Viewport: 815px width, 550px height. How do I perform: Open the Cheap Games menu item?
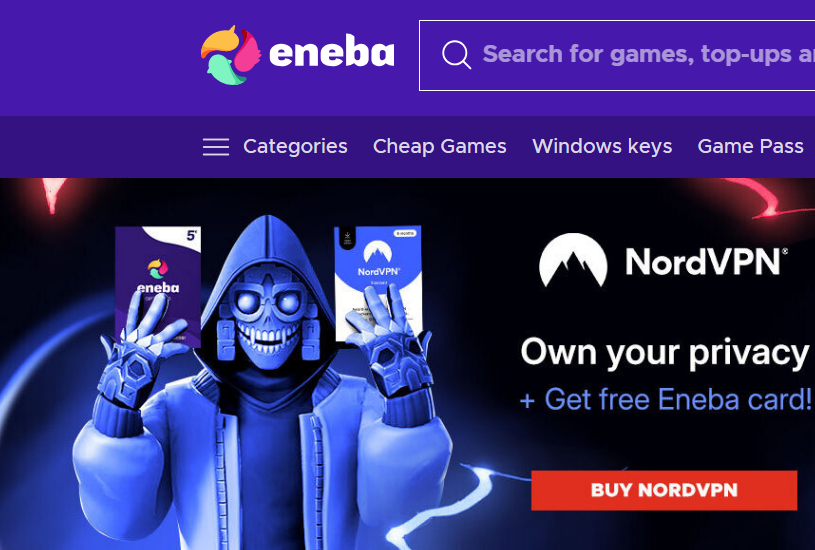440,146
